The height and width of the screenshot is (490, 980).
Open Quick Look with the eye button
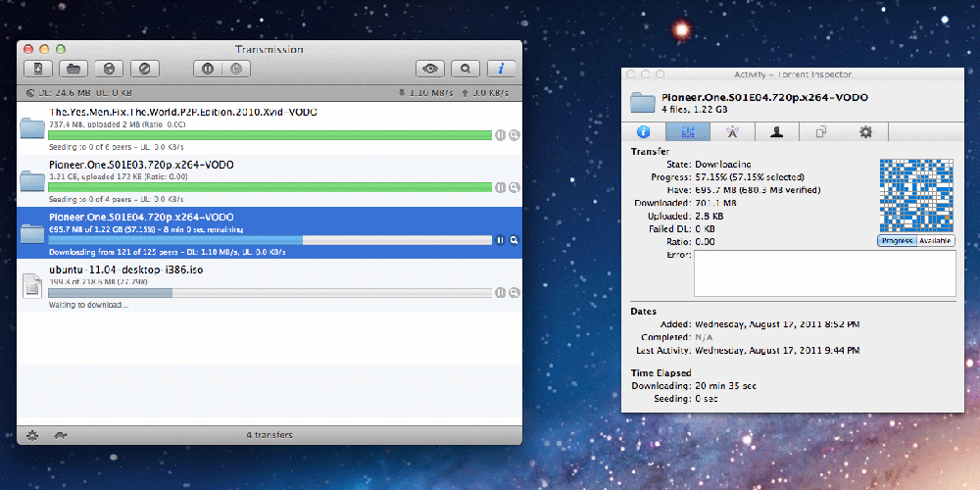[x=429, y=69]
